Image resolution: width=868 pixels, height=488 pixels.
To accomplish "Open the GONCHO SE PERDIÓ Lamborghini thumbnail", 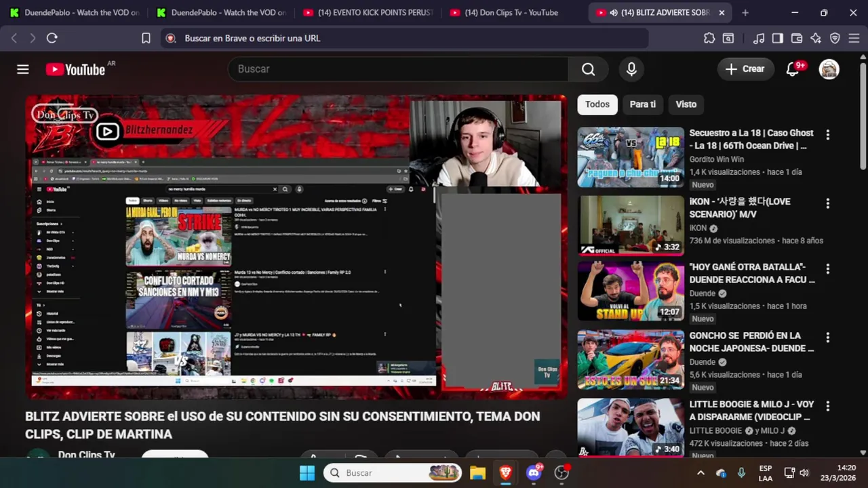I will click(631, 359).
